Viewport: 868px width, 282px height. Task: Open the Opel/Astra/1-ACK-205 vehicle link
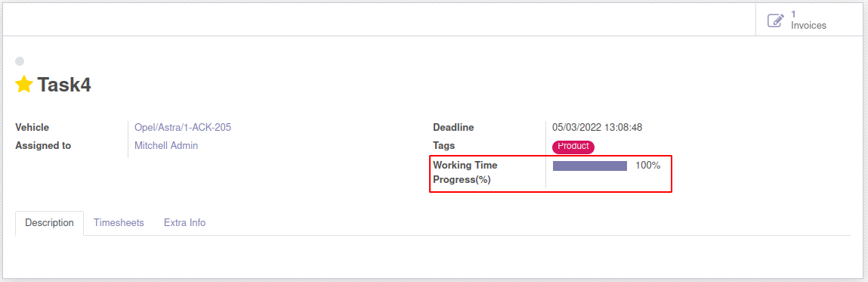[x=183, y=128]
